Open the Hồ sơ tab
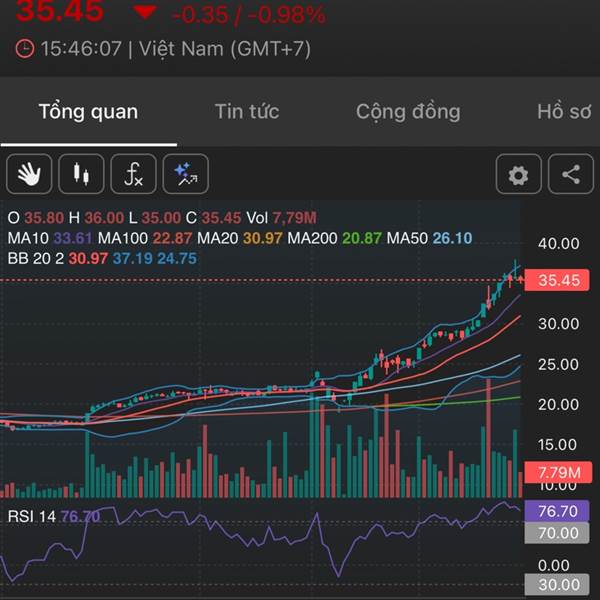 point(564,112)
